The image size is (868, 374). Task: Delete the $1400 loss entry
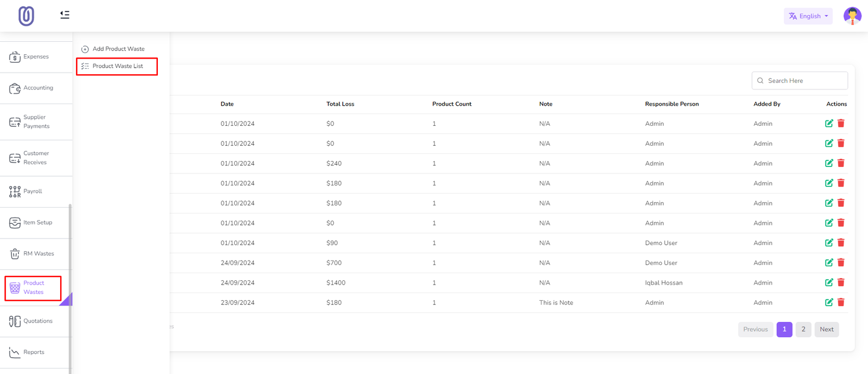coord(841,282)
